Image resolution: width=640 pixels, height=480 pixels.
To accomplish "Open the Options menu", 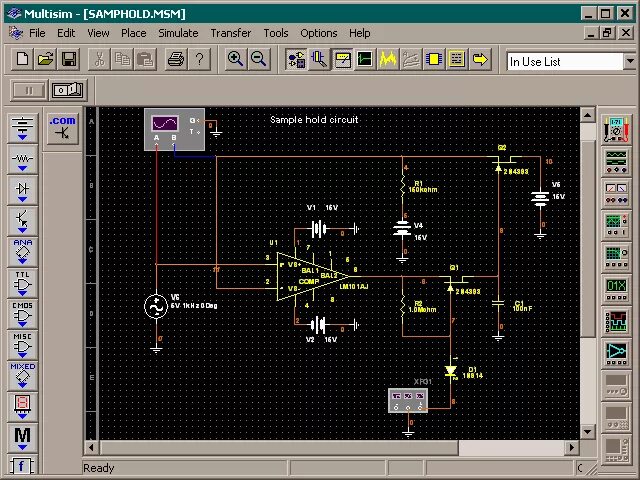I will pyautogui.click(x=319, y=33).
